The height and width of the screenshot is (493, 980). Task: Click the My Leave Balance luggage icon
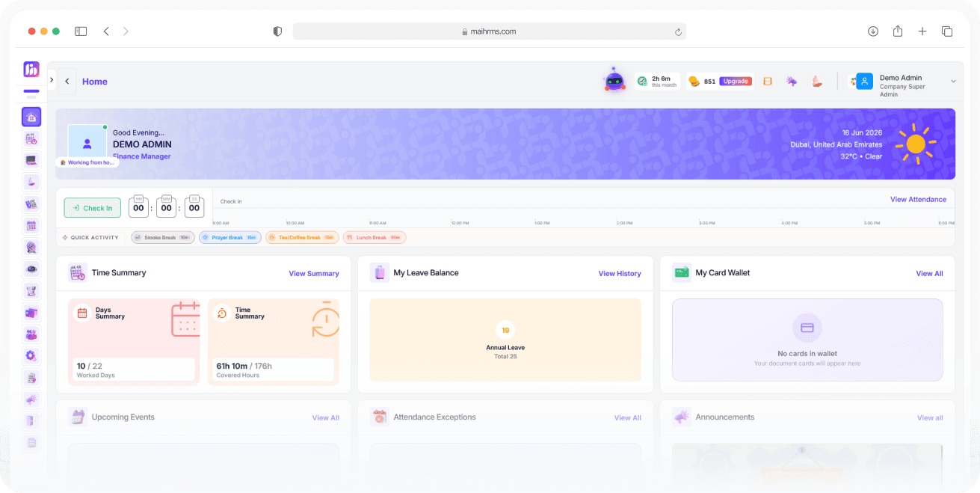pyautogui.click(x=380, y=272)
